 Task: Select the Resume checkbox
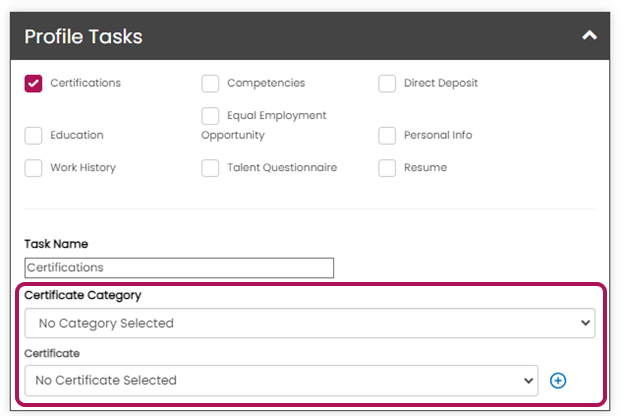[387, 168]
